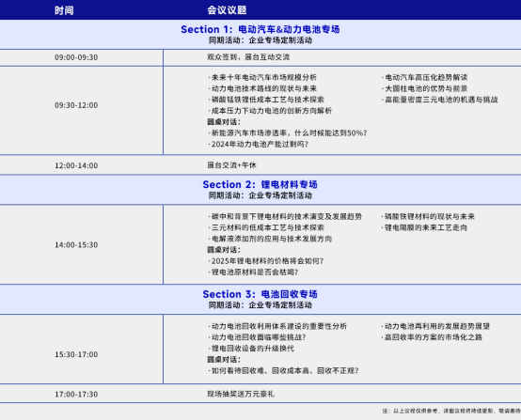The height and width of the screenshot is (420, 521).
Task: Click 高能量密度三元电池的机遇与挑战 topic
Action: coord(439,100)
